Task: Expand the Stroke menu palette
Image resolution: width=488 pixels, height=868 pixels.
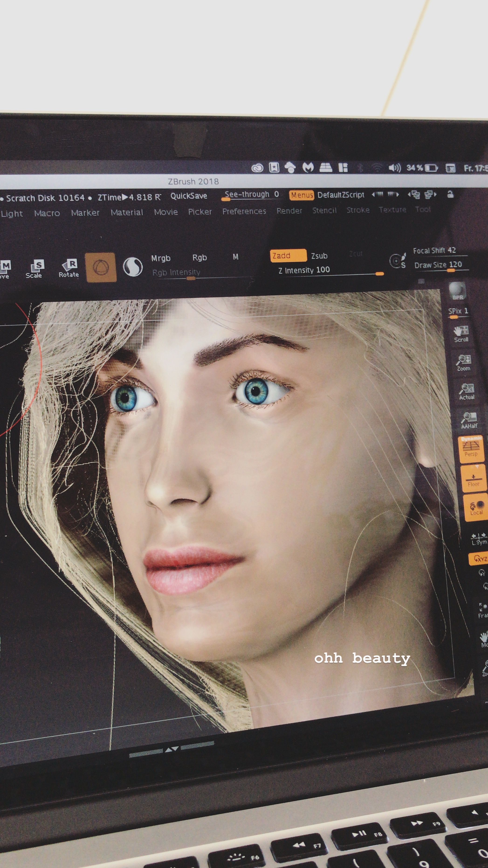Action: [x=358, y=210]
